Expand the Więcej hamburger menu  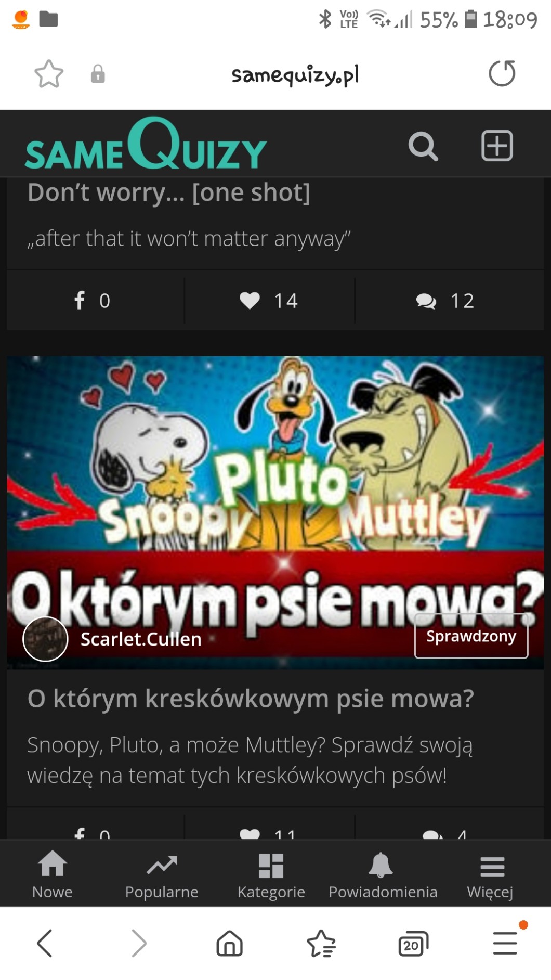point(490,875)
